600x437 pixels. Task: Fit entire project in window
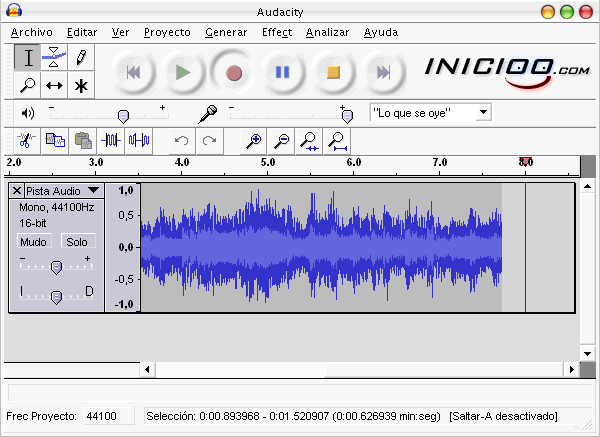pyautogui.click(x=337, y=141)
